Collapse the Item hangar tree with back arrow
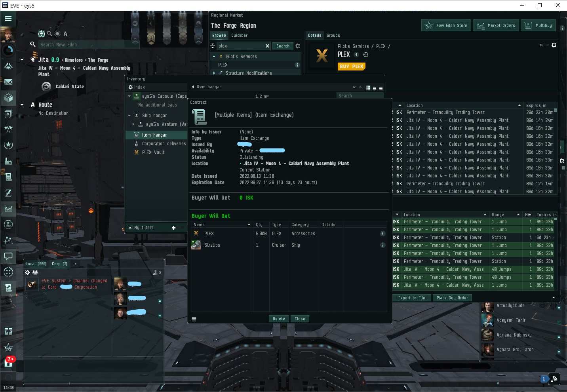The width and height of the screenshot is (567, 392). (193, 87)
